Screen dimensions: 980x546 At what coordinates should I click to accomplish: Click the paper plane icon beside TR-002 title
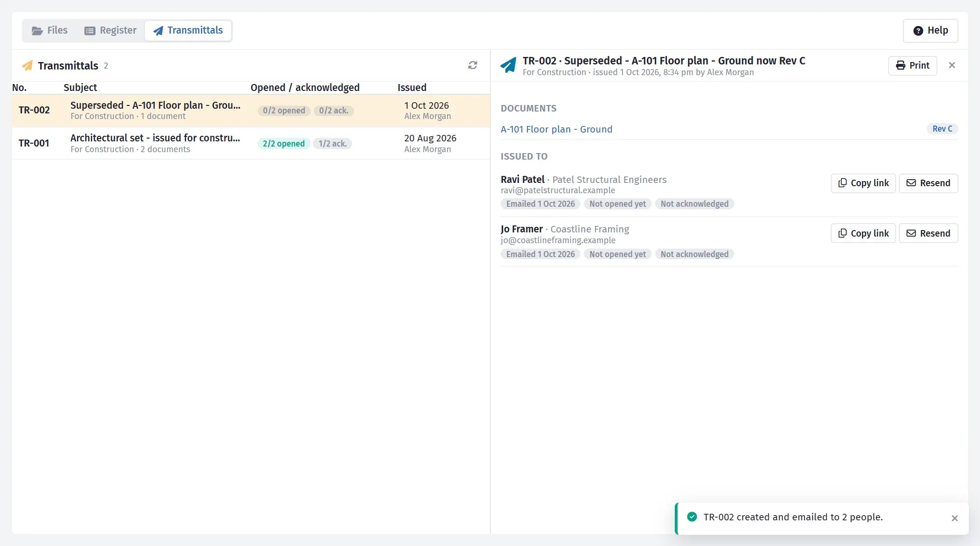[x=508, y=65]
